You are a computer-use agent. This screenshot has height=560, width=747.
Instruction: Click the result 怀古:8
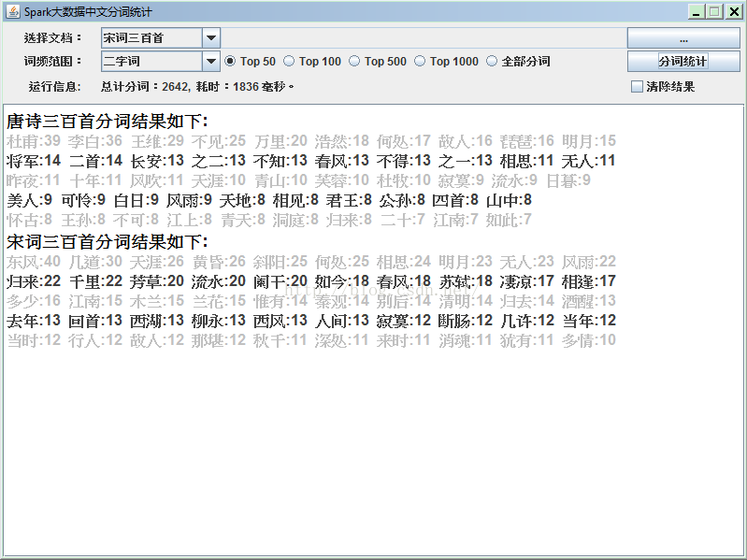tap(30, 220)
